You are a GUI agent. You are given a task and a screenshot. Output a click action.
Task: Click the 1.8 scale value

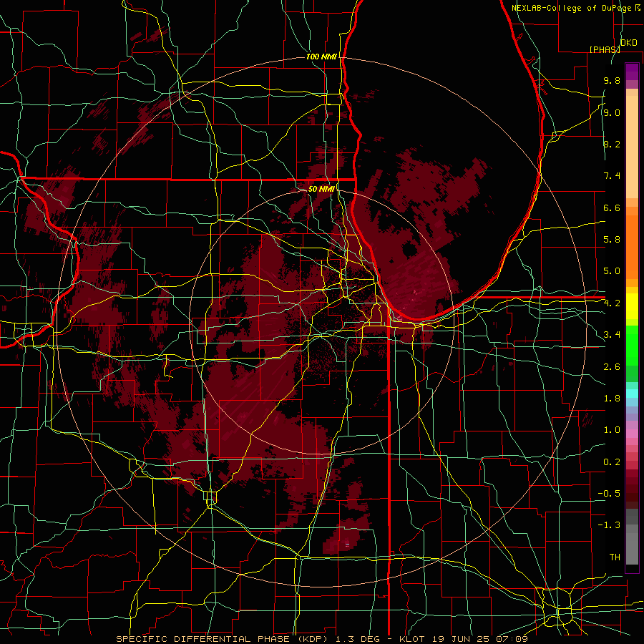612,399
